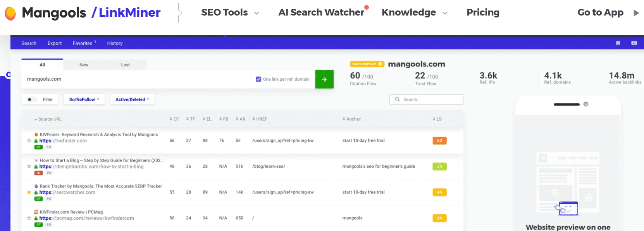Expand the Knowledge dropdown menu

[415, 12]
